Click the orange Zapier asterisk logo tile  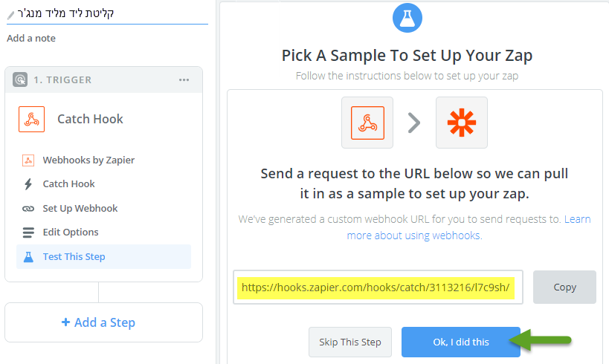coord(462,123)
